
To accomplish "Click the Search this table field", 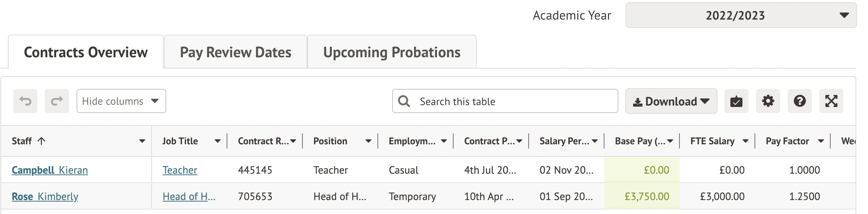I will [x=513, y=101].
